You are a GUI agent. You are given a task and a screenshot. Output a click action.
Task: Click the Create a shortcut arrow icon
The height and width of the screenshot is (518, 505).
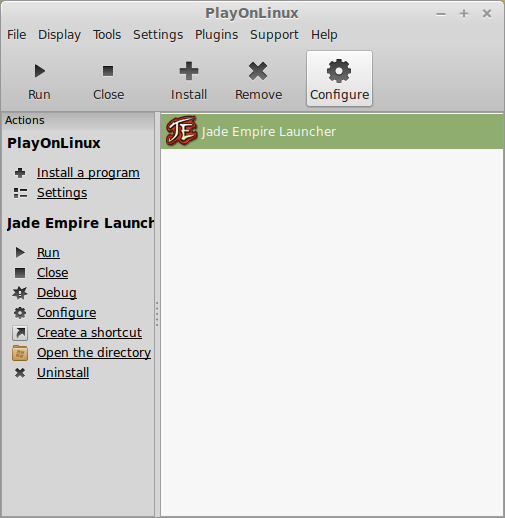(20, 333)
